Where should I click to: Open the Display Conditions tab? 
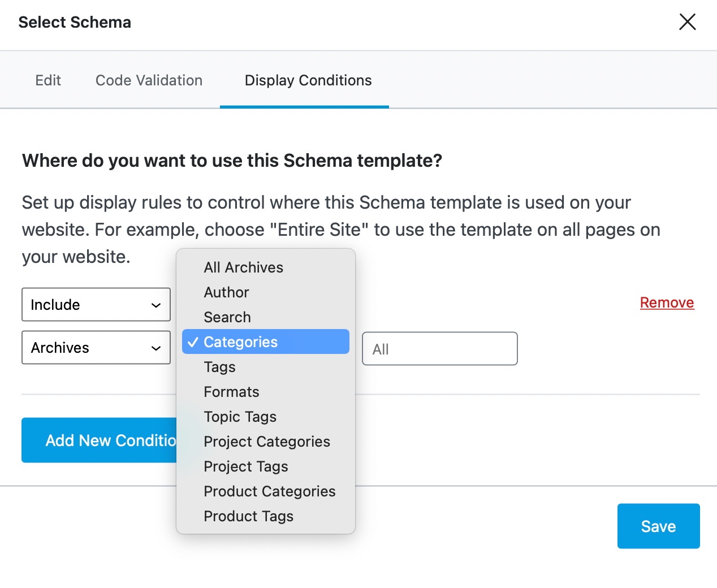pos(307,80)
